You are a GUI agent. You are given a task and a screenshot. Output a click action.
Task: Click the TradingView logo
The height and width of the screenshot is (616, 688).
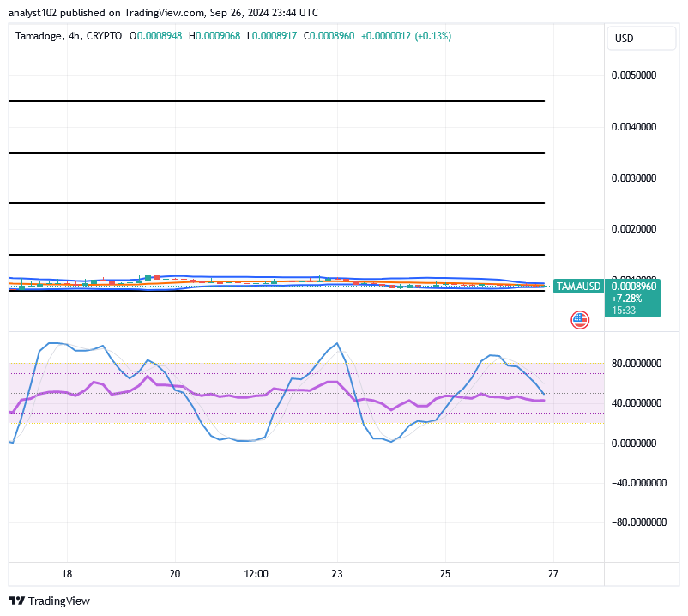pyautogui.click(x=17, y=601)
